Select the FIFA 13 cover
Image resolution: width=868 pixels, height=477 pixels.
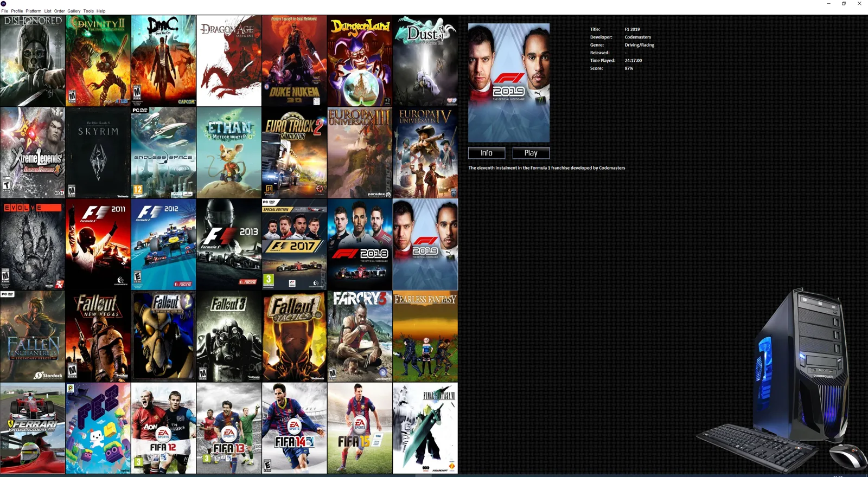pyautogui.click(x=229, y=428)
